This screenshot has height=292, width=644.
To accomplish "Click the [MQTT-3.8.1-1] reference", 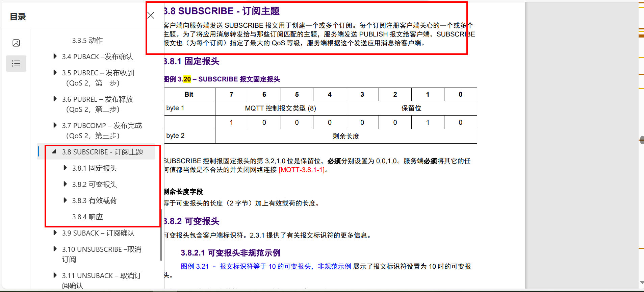I will (x=301, y=170).
